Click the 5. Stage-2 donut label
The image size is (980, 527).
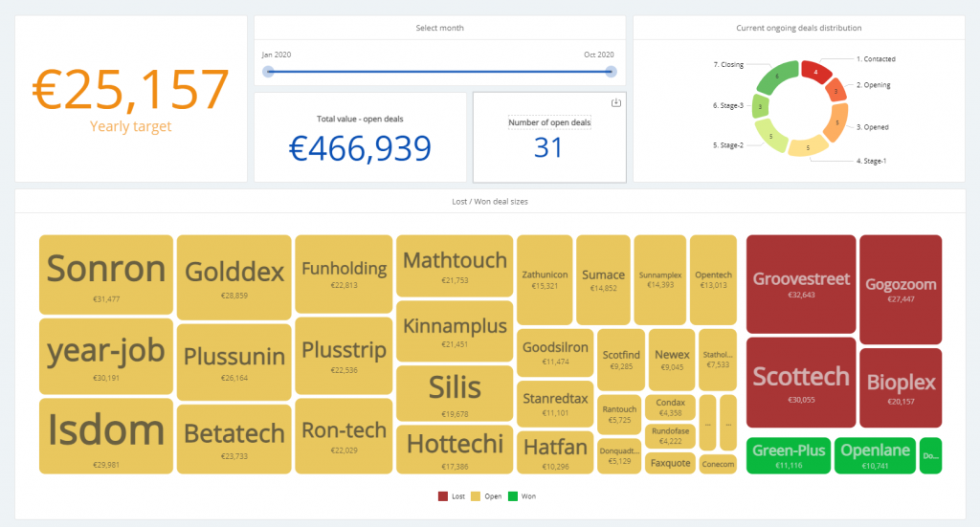(x=728, y=144)
